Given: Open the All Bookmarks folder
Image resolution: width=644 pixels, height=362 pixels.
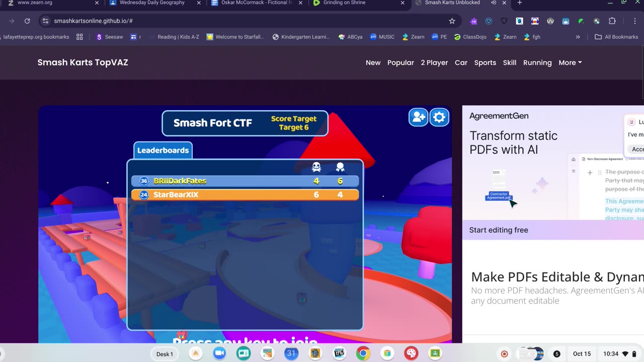Looking at the screenshot, I should pyautogui.click(x=616, y=37).
